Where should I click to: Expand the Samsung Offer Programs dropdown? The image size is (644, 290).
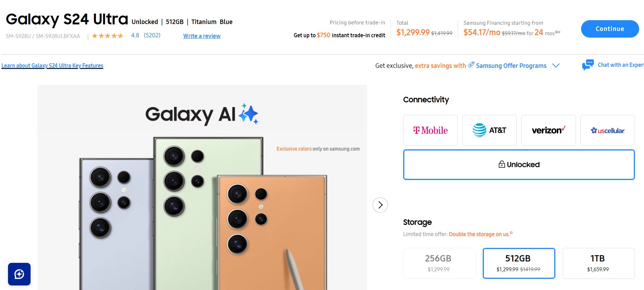pyautogui.click(x=556, y=65)
